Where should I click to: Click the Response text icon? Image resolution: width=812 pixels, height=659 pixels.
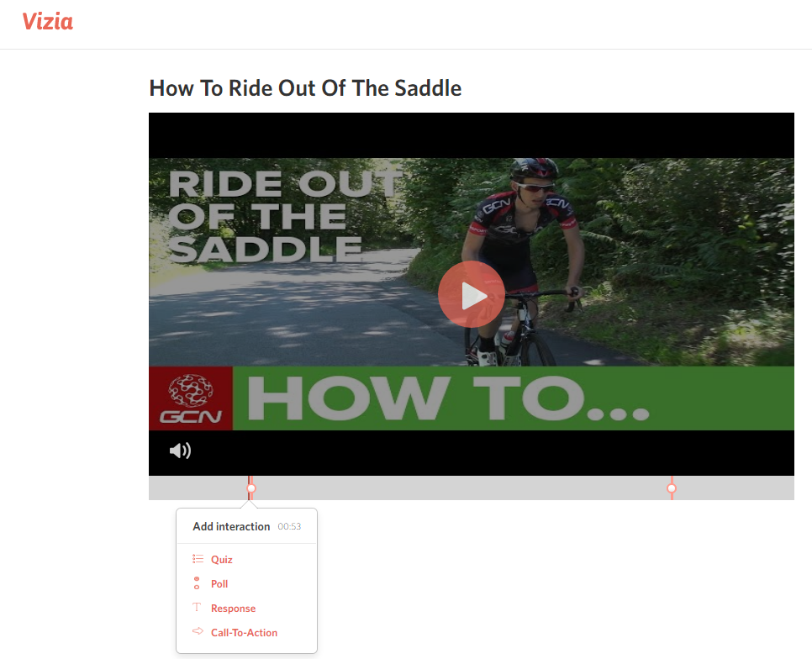pos(197,607)
